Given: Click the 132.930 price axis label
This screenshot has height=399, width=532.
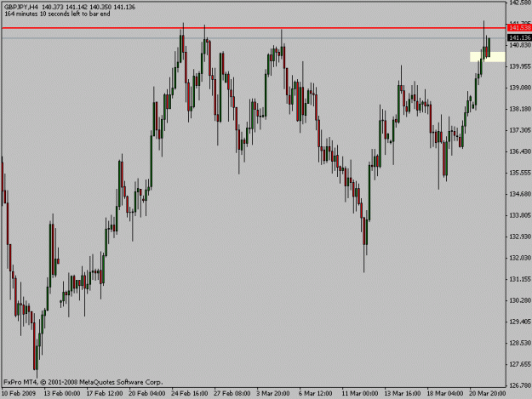Looking at the screenshot, I should (519, 237).
